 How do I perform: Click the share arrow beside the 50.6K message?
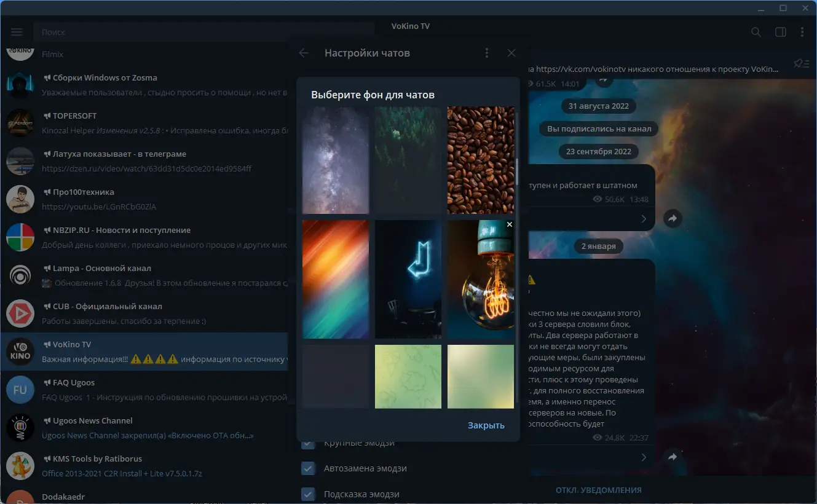[x=673, y=218]
